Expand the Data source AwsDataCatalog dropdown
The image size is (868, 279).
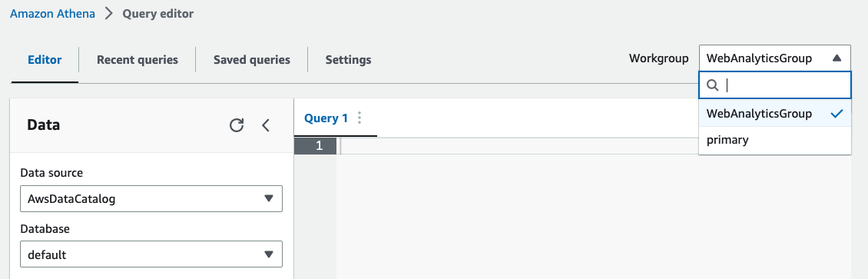click(151, 199)
